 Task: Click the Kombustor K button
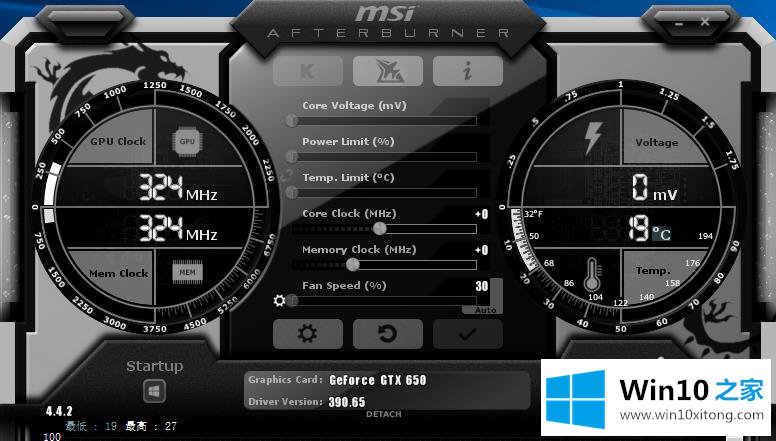pyautogui.click(x=307, y=71)
